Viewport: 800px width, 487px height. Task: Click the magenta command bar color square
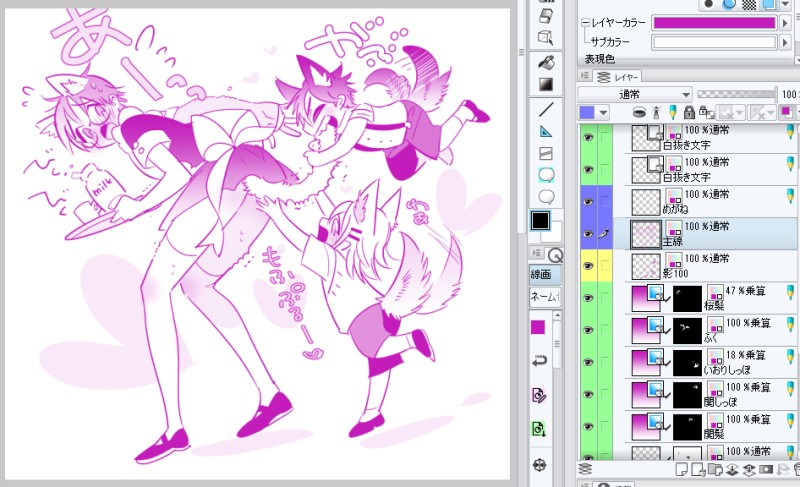(x=538, y=327)
